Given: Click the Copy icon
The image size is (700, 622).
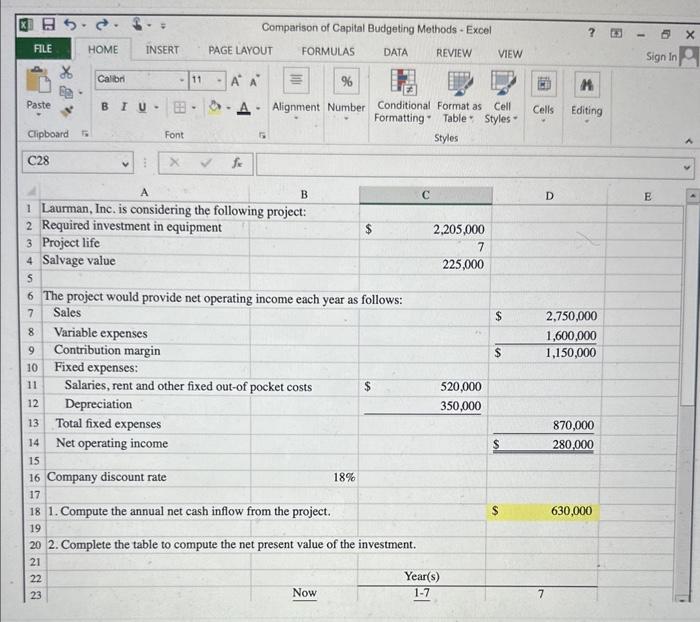Looking at the screenshot, I should (66, 92).
